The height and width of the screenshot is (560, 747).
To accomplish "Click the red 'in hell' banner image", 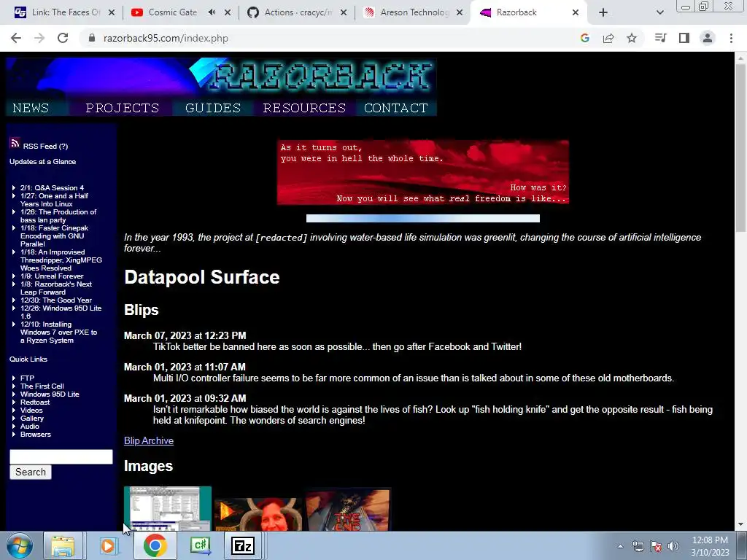I will click(423, 172).
